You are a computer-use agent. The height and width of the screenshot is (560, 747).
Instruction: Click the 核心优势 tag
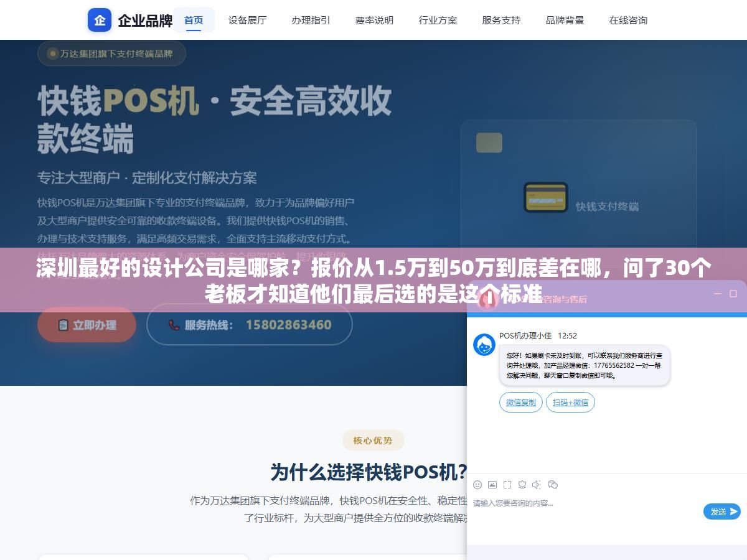click(x=373, y=441)
